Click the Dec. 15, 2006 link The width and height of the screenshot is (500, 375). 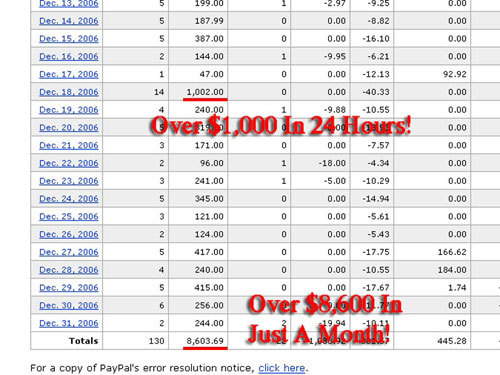pyautogui.click(x=69, y=39)
